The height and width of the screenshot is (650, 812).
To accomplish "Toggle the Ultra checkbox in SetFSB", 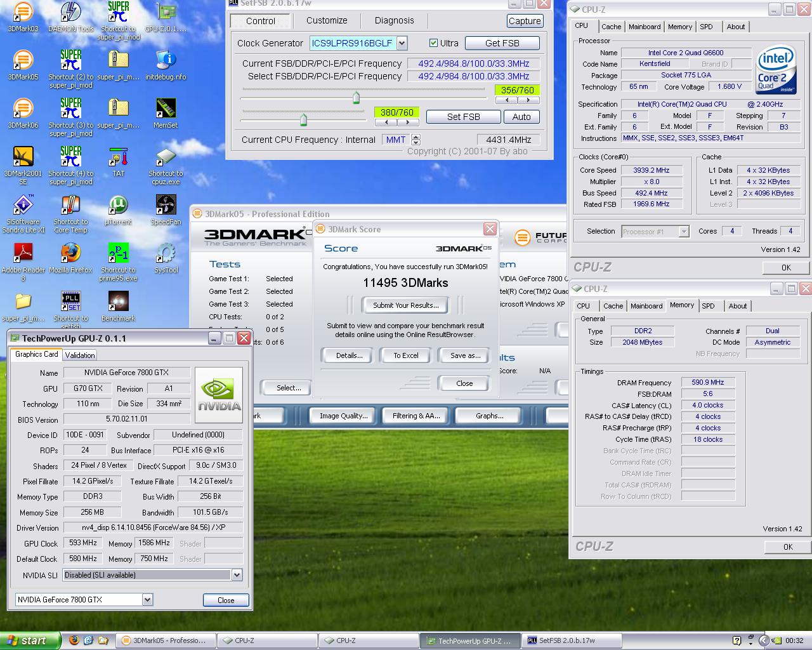I will tap(433, 43).
